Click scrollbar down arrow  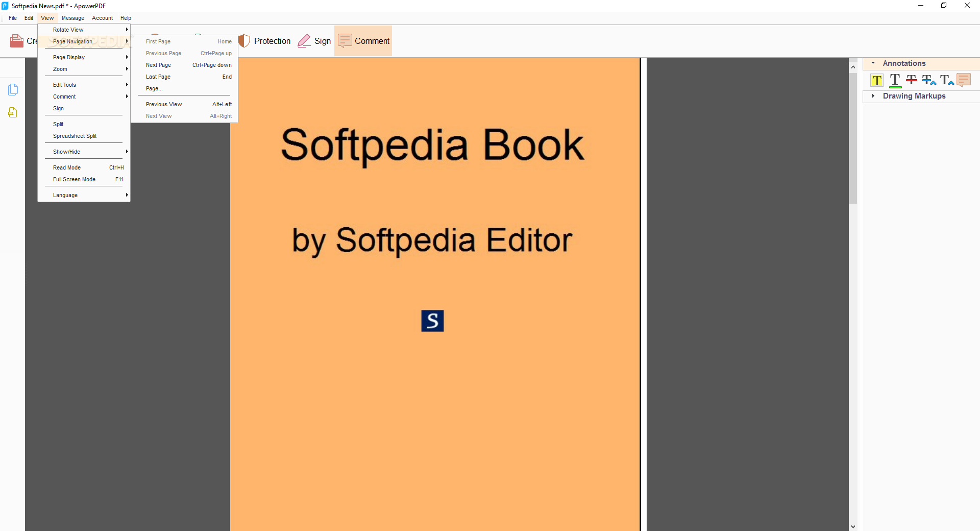pyautogui.click(x=853, y=526)
